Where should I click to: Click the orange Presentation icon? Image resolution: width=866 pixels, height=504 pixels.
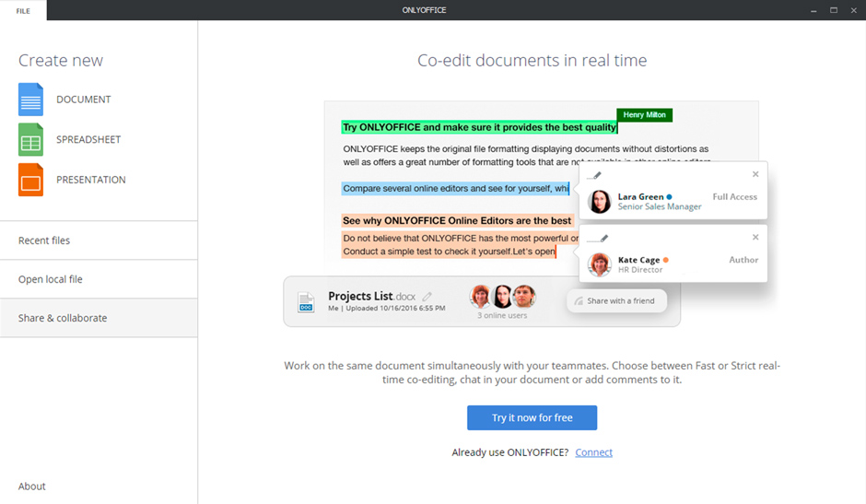[x=30, y=180]
